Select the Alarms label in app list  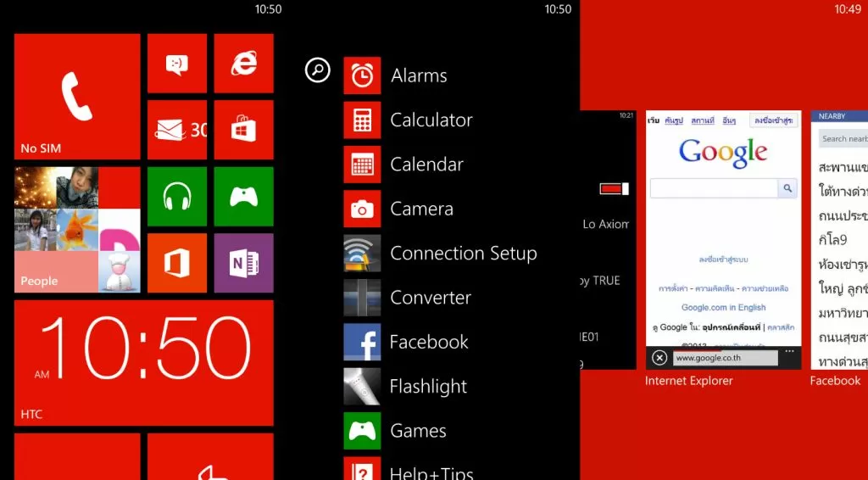point(419,75)
